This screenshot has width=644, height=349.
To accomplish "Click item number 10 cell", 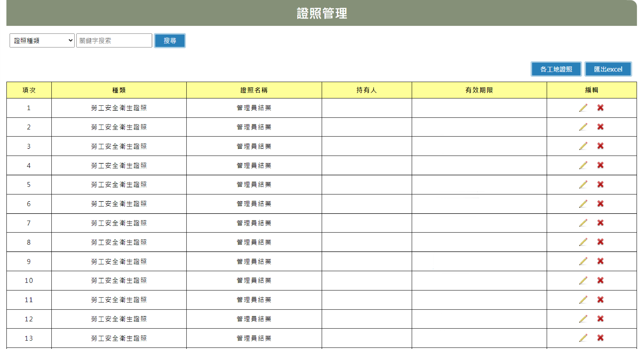I will coord(29,281).
